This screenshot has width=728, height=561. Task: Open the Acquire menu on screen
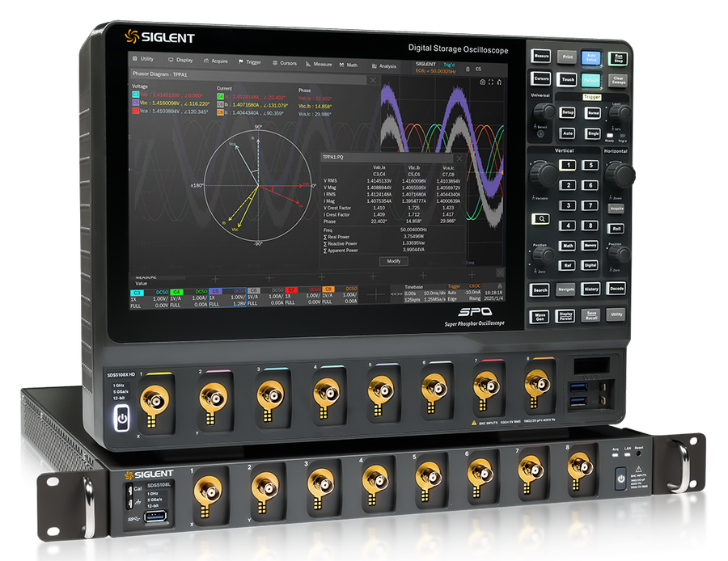coord(216,61)
